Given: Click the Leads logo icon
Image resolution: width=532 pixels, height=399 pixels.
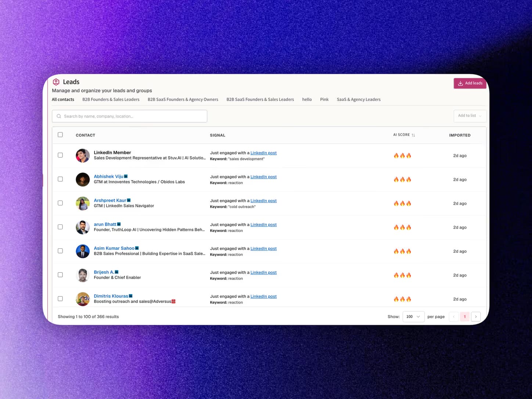Looking at the screenshot, I should (56, 82).
